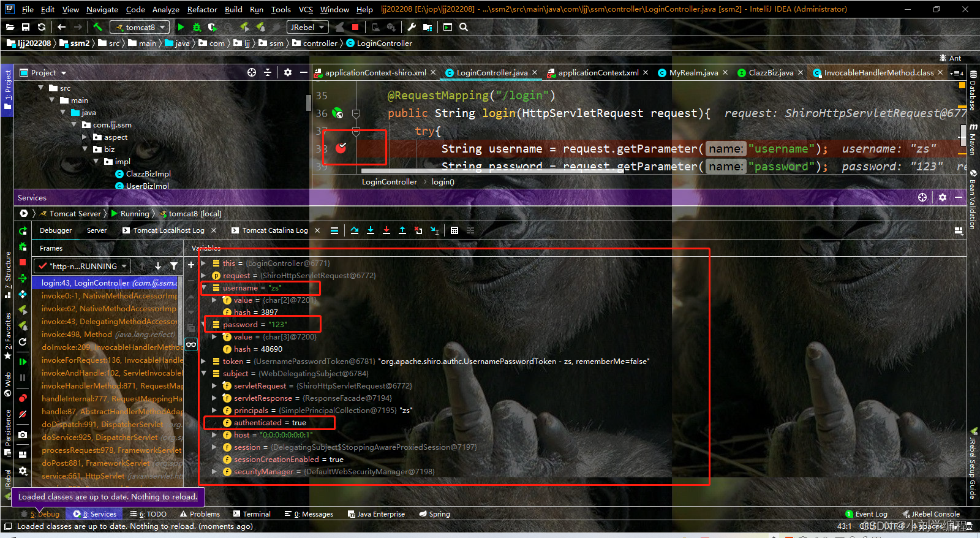Open JRebel Console button
The image size is (980, 538).
(931, 514)
